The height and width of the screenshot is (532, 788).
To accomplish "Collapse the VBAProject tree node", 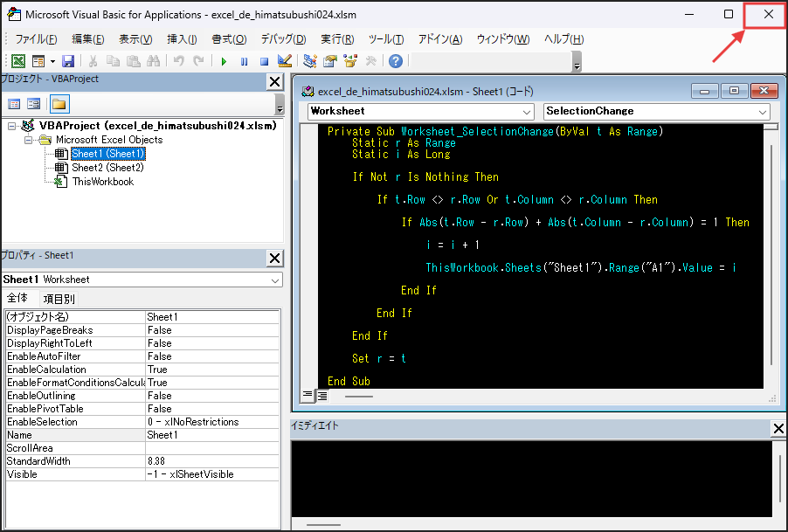I will click(11, 126).
